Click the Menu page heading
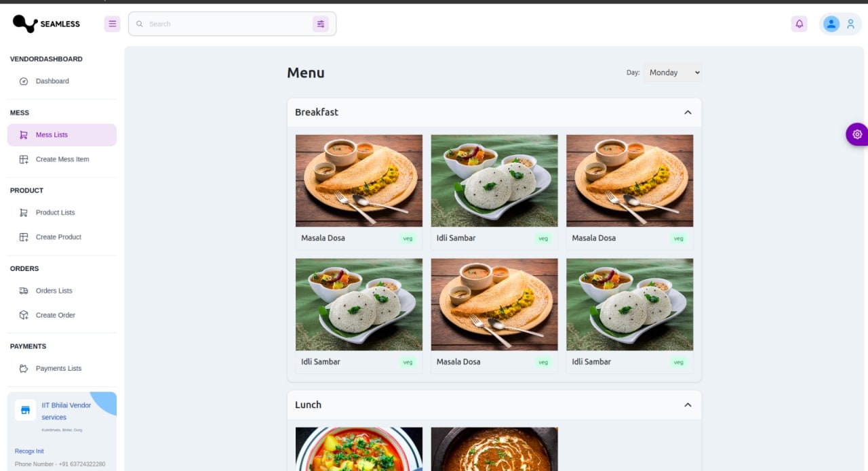 [x=306, y=73]
